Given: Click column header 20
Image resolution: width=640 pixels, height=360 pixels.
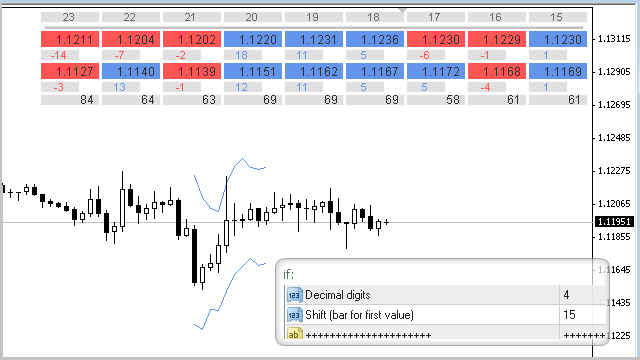Looking at the screenshot, I should (x=253, y=17).
